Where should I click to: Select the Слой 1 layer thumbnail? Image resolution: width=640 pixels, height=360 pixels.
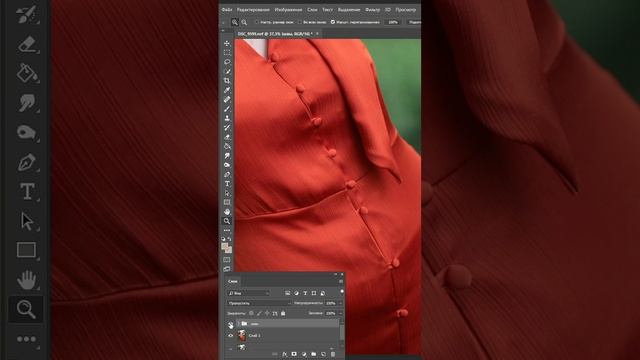(242, 336)
